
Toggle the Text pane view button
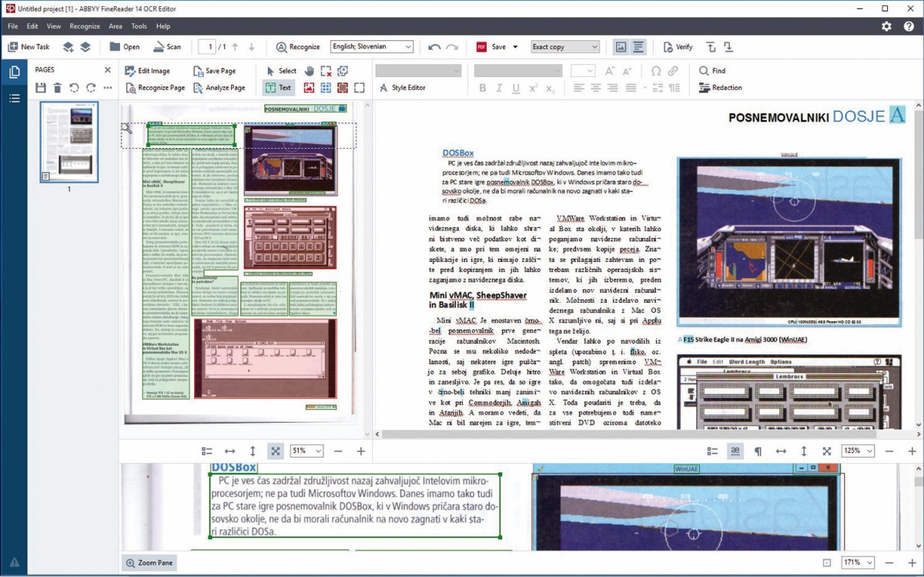[x=638, y=47]
